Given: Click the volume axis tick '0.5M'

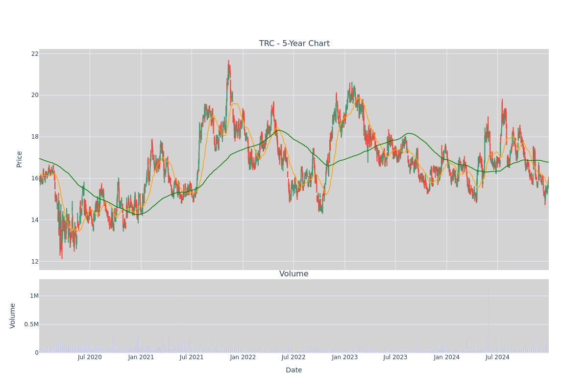Looking at the screenshot, I should 31,324.
